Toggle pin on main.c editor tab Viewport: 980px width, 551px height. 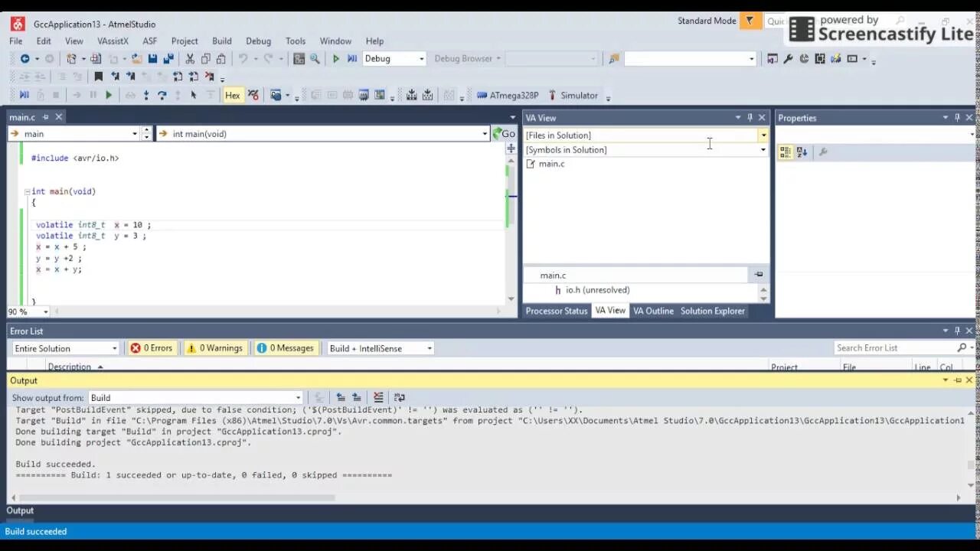click(x=46, y=117)
